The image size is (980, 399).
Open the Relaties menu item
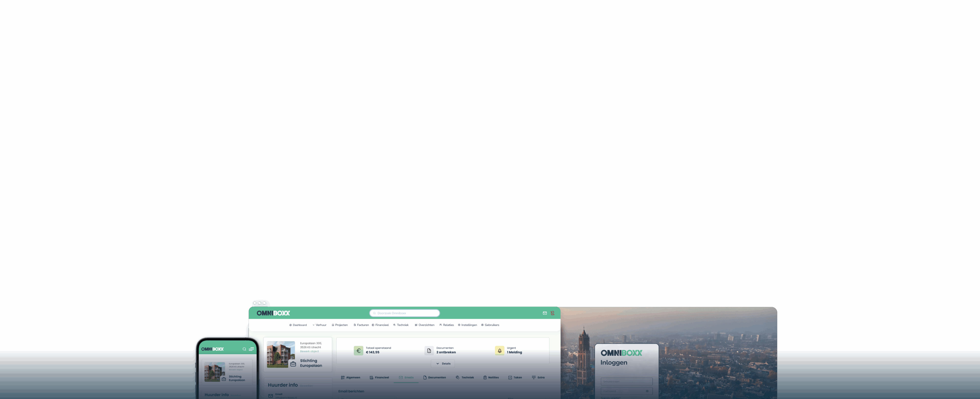(447, 325)
